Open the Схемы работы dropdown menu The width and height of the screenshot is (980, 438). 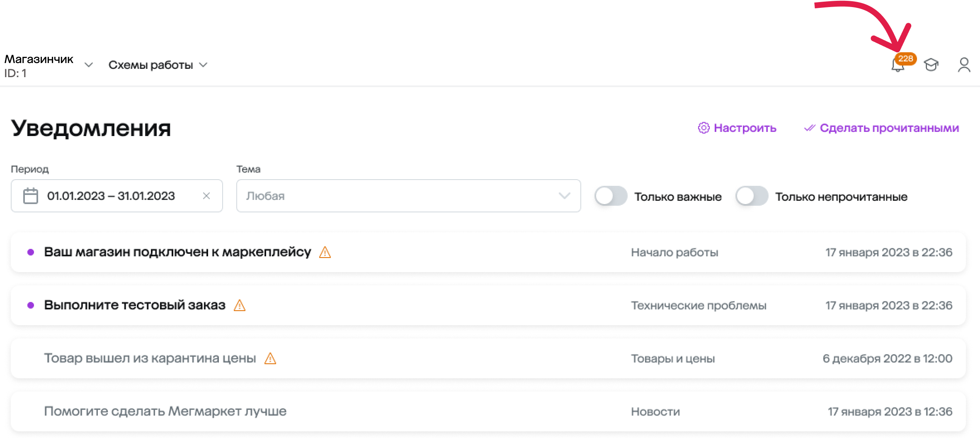point(158,65)
